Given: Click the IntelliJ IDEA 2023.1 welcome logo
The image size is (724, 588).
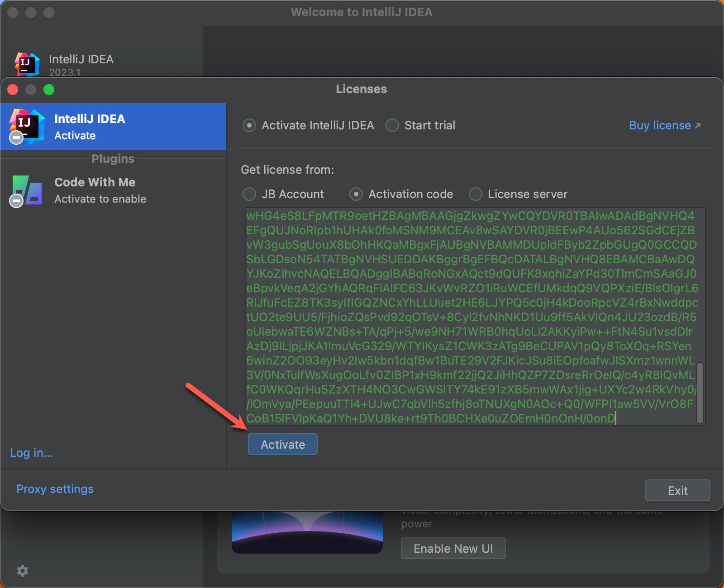Looking at the screenshot, I should pos(27,64).
